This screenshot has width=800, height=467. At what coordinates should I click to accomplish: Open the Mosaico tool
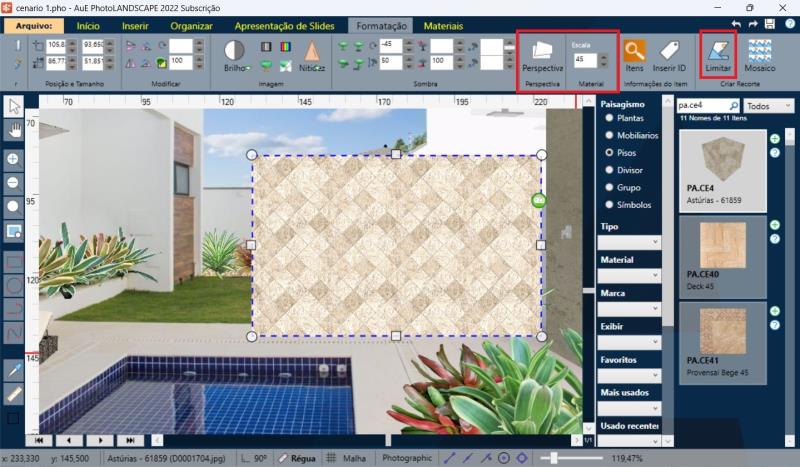(761, 50)
